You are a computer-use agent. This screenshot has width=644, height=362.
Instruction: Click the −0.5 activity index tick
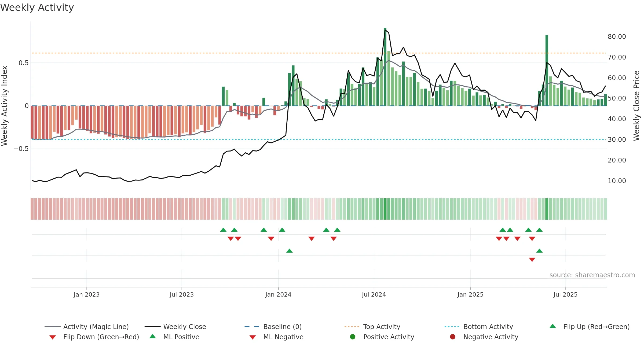point(21,149)
